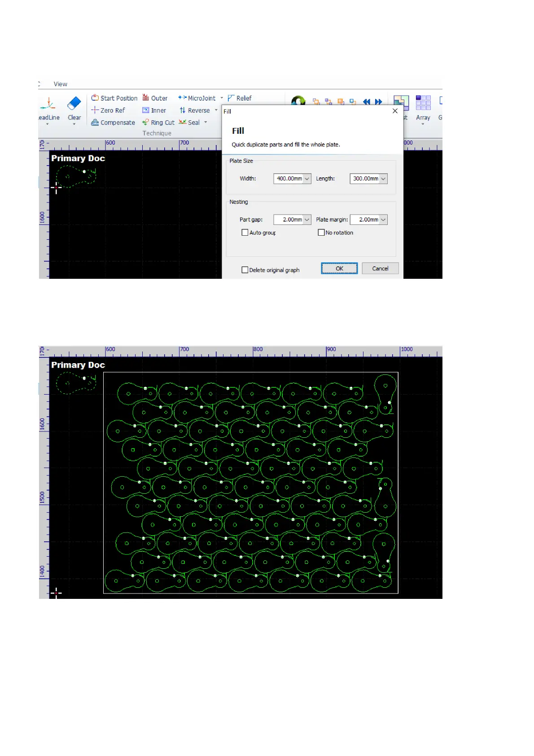Click the double right arrow icon

click(379, 101)
